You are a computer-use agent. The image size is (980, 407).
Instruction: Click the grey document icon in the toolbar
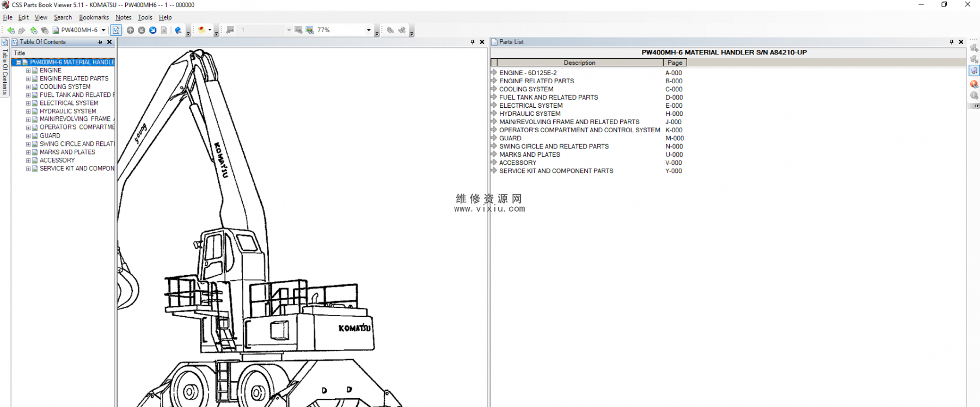click(164, 30)
